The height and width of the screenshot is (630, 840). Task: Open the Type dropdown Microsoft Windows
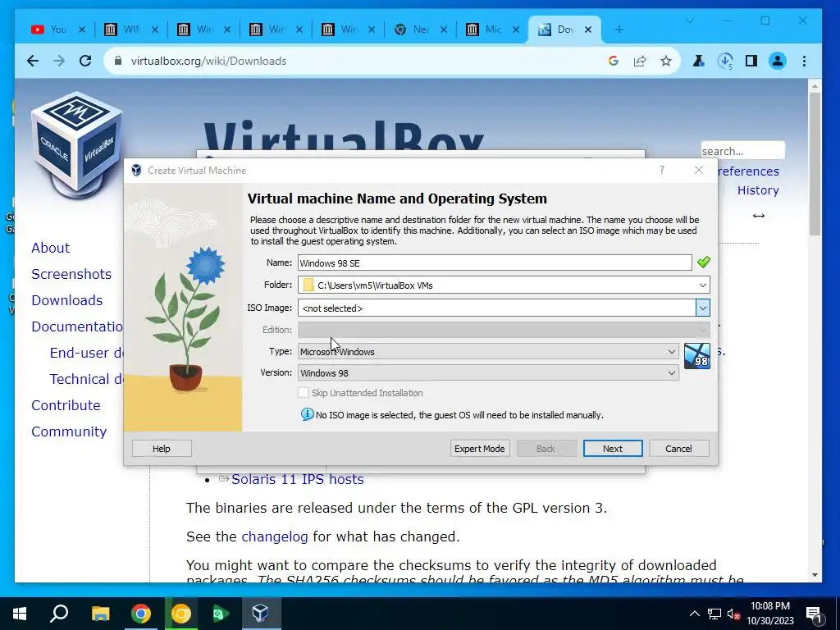488,351
